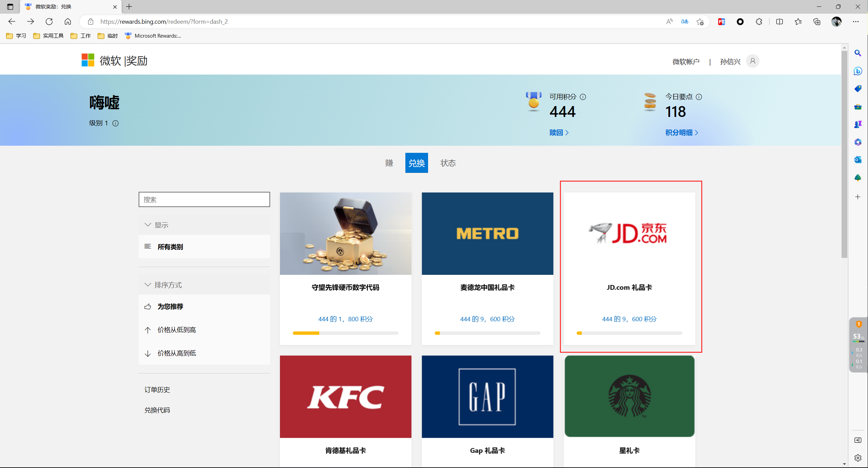The image size is (868, 468).
Task: Open the sidebar games icon
Action: 858,124
